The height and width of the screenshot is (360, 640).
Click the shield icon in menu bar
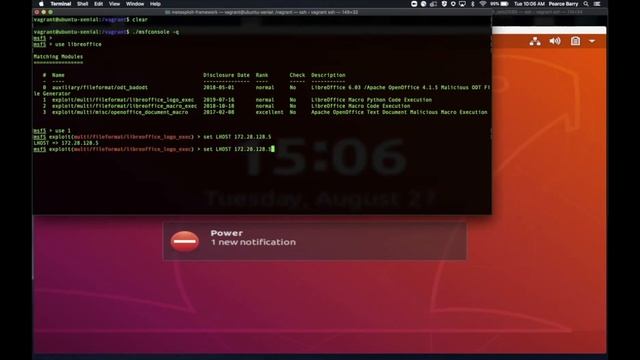pyautogui.click(x=444, y=4)
